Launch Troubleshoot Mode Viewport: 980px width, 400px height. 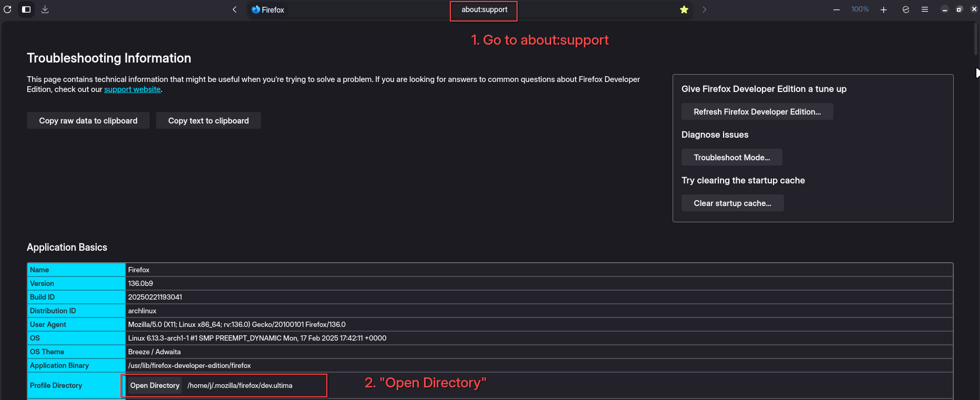click(x=732, y=157)
